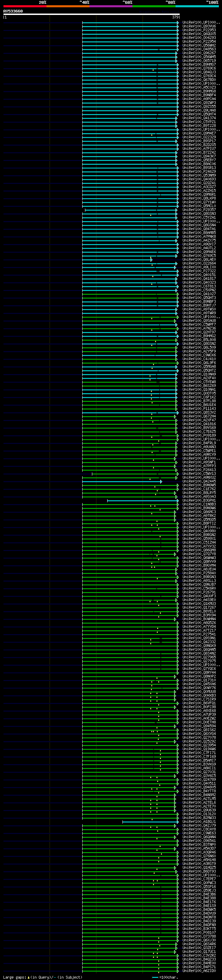Select UniRef100_O48563 label
This screenshot has width=222, height=980.
point(199,49)
